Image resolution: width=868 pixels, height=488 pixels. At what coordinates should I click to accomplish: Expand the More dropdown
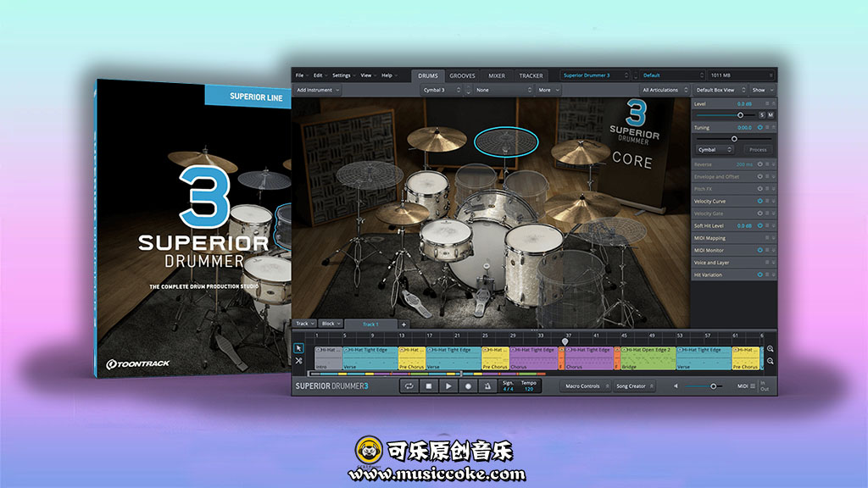pos(548,90)
